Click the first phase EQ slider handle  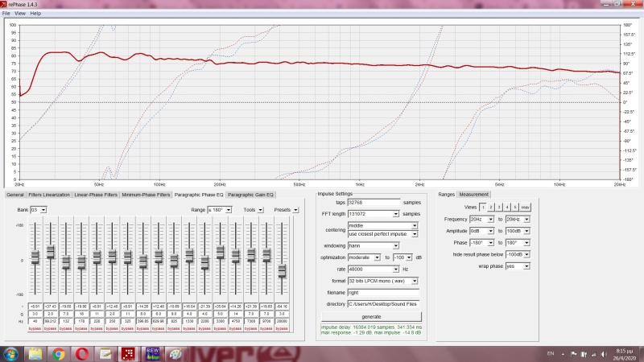[x=35, y=257]
